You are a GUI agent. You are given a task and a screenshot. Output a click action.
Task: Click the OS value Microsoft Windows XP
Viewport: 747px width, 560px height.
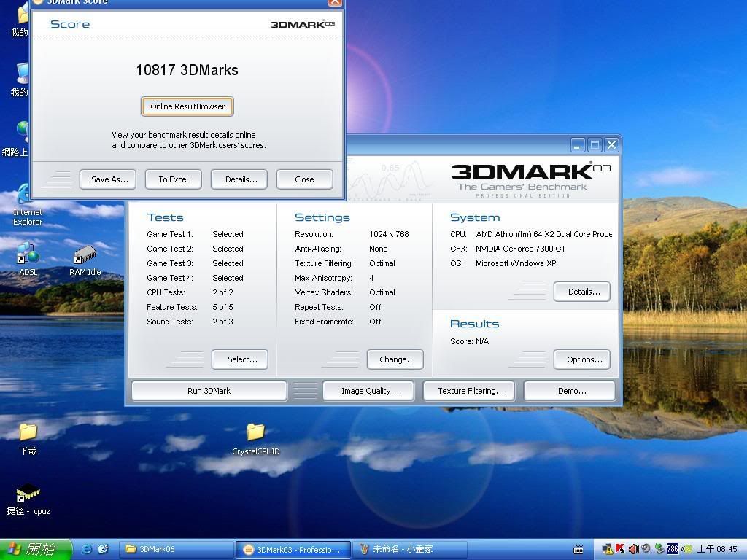(x=516, y=263)
